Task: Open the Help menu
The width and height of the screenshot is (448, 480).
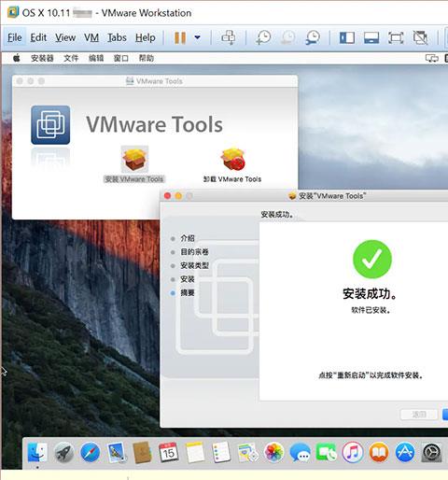Action: coord(146,37)
